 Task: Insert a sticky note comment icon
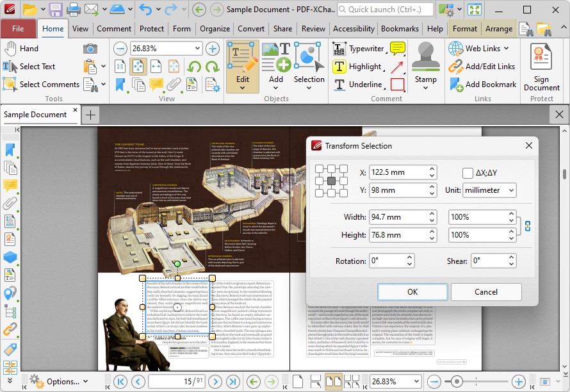coord(397,49)
